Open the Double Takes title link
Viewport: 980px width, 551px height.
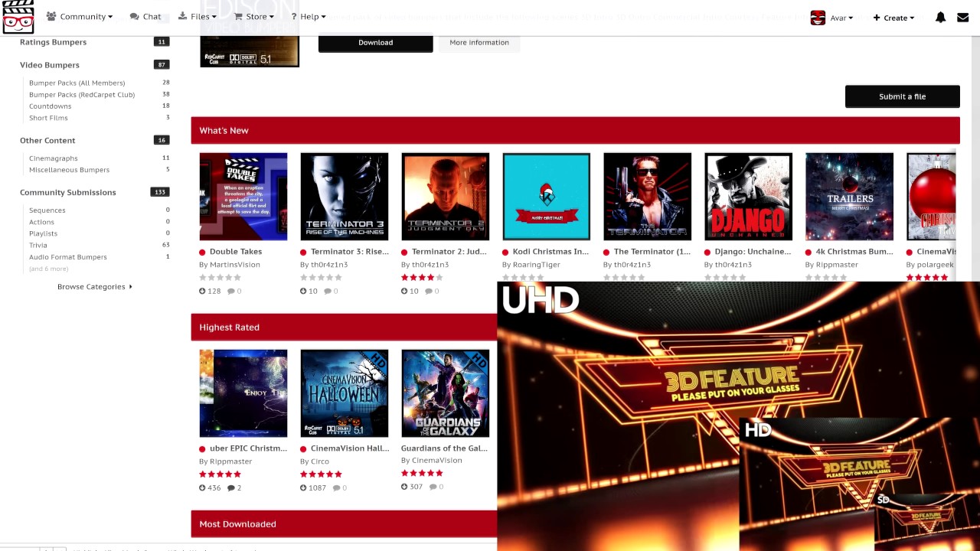click(236, 252)
